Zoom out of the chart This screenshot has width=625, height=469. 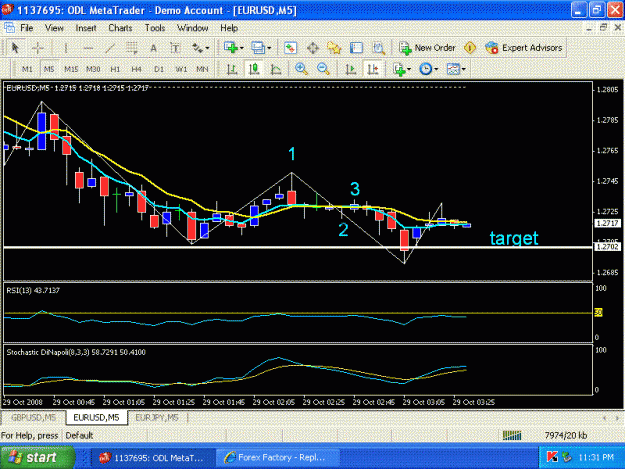coord(323,69)
